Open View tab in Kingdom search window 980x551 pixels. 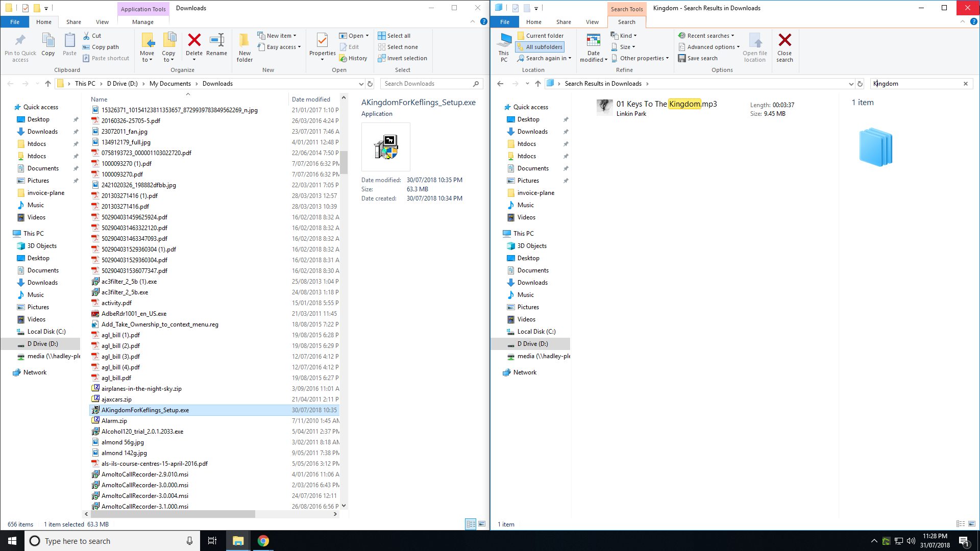tap(592, 22)
